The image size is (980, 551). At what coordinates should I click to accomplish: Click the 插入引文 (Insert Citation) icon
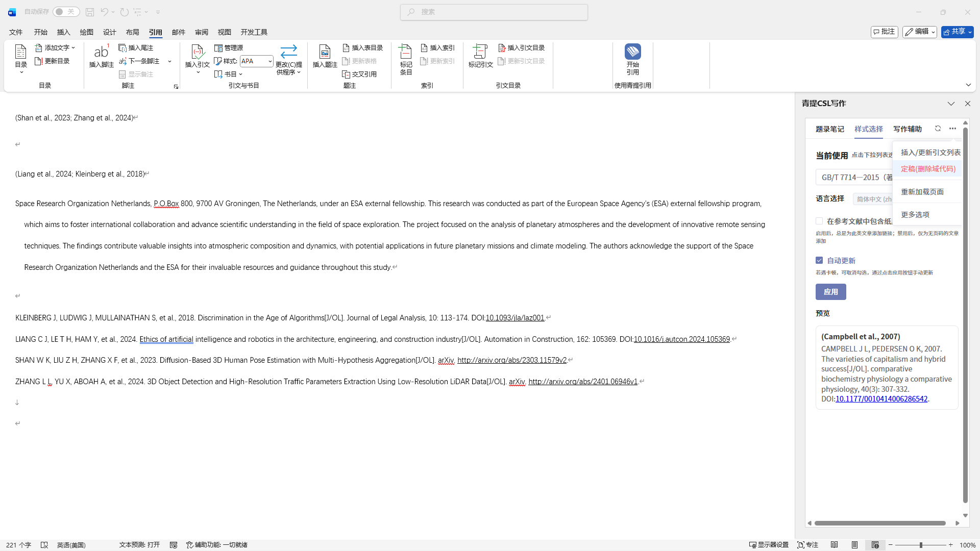(x=197, y=52)
